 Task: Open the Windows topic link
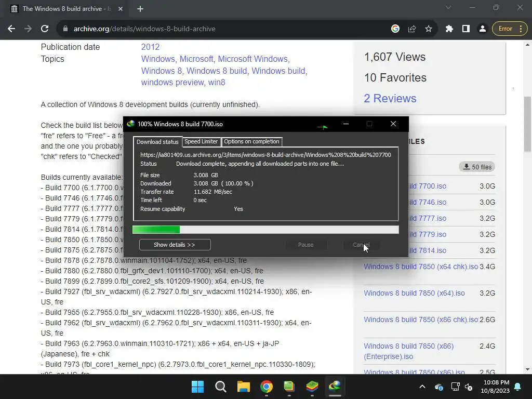tap(157, 59)
